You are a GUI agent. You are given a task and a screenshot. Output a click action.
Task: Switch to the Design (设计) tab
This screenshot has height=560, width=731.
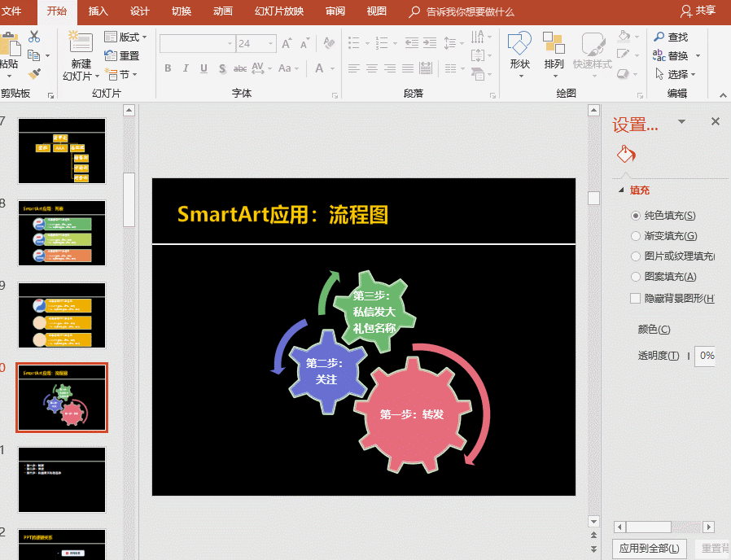point(139,11)
